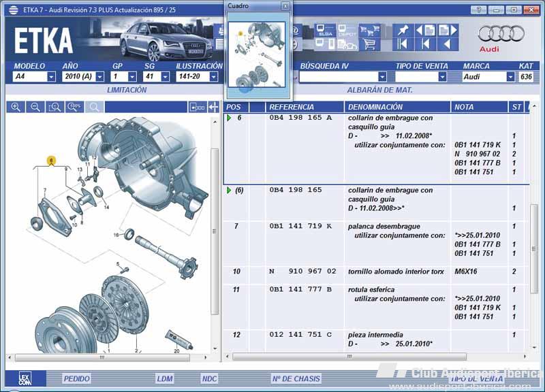This screenshot has height=392, width=545.
Task: Click the monitor and phone icon
Action: click(325, 44)
